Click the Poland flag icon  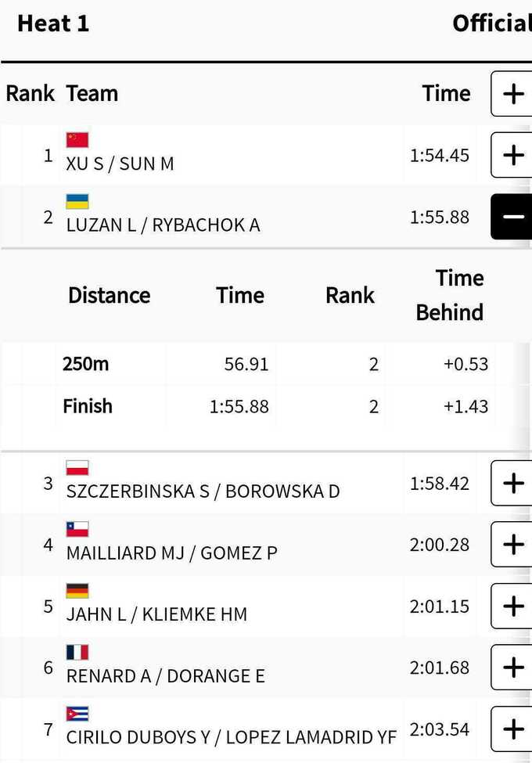click(77, 468)
